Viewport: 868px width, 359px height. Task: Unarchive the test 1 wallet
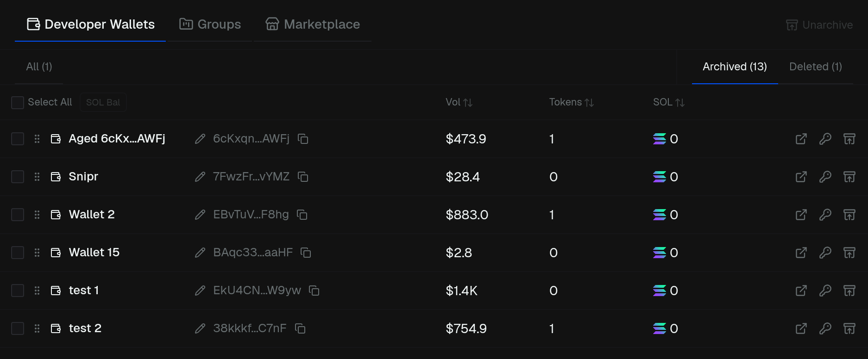point(849,291)
